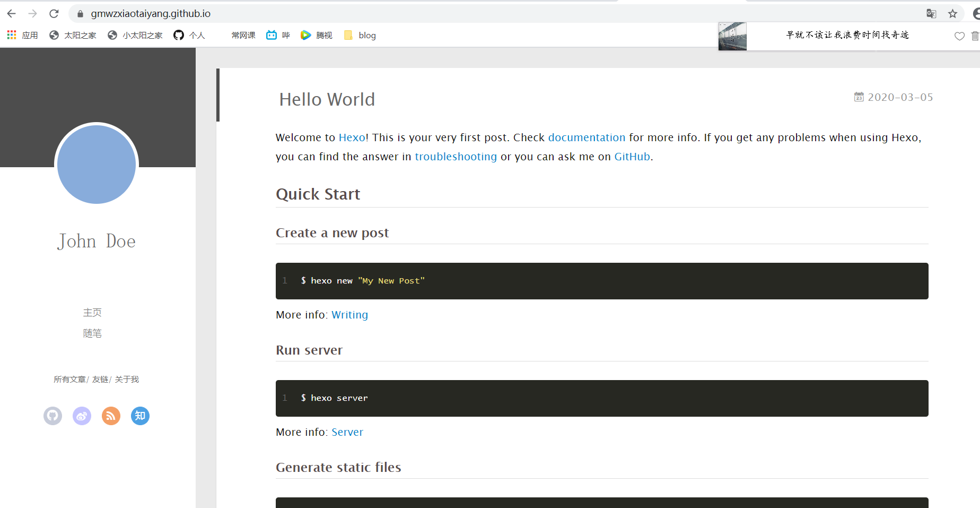This screenshot has height=508, width=980.
Task: Open the Zhihu 知 icon in sidebar
Action: pos(140,416)
